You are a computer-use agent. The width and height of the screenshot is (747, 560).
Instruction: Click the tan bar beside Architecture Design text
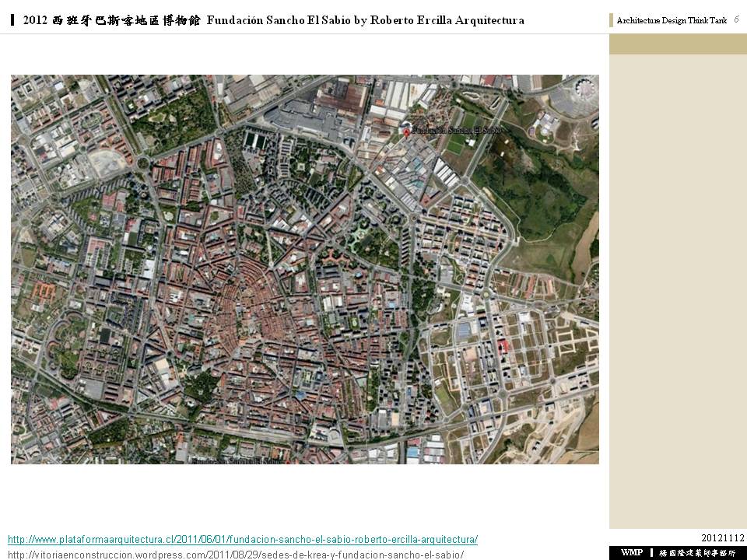[612, 21]
